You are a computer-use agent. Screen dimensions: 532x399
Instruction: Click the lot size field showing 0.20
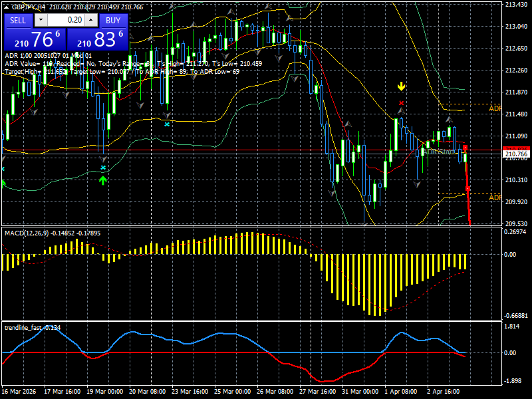point(66,21)
